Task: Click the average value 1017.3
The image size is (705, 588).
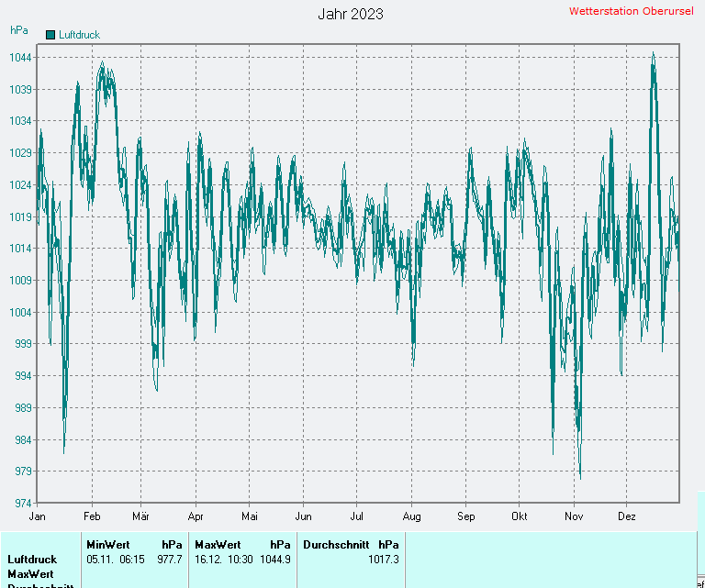Action: coord(384,560)
